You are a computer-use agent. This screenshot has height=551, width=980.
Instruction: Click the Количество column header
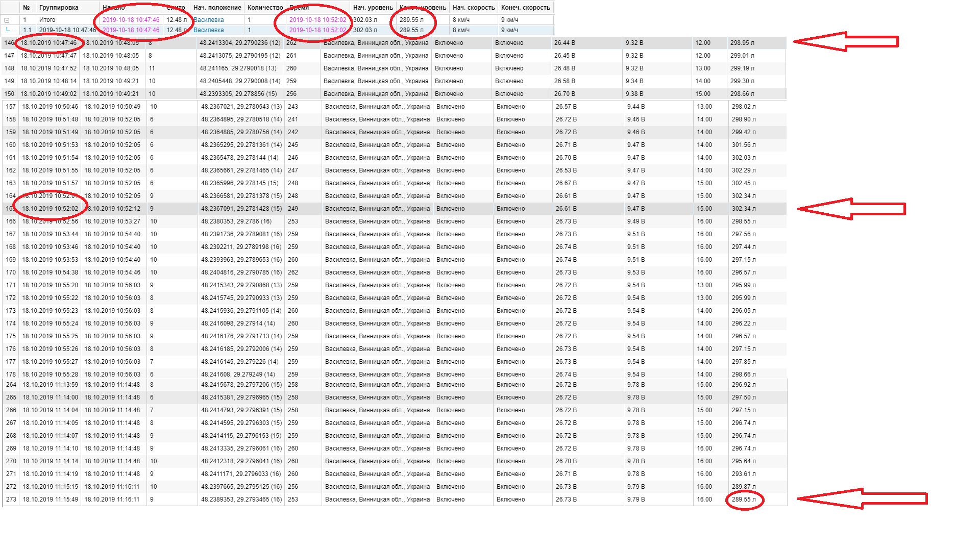tap(265, 8)
